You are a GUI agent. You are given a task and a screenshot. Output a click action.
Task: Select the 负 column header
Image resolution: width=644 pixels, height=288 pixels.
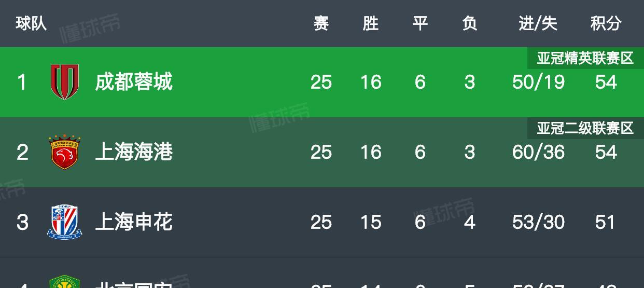coord(470,23)
